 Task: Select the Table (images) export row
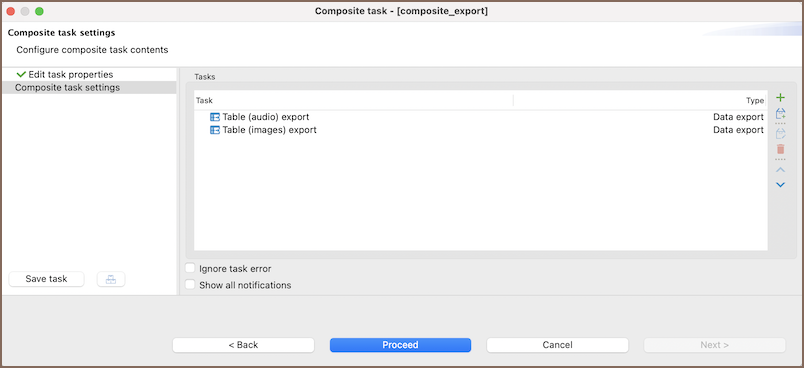[480, 130]
